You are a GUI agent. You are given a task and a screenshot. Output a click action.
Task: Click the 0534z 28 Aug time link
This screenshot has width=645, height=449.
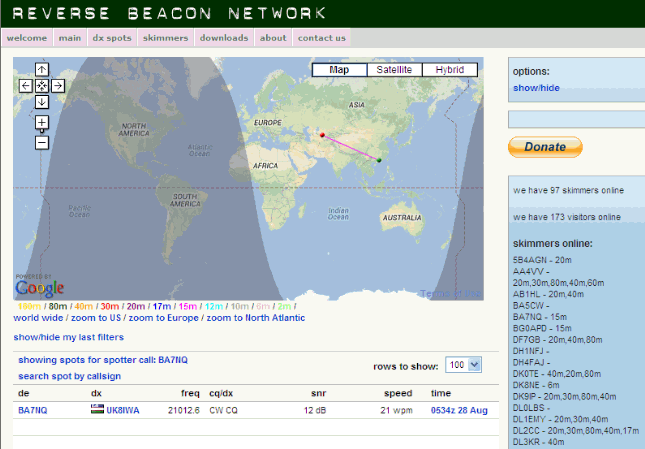point(459,410)
